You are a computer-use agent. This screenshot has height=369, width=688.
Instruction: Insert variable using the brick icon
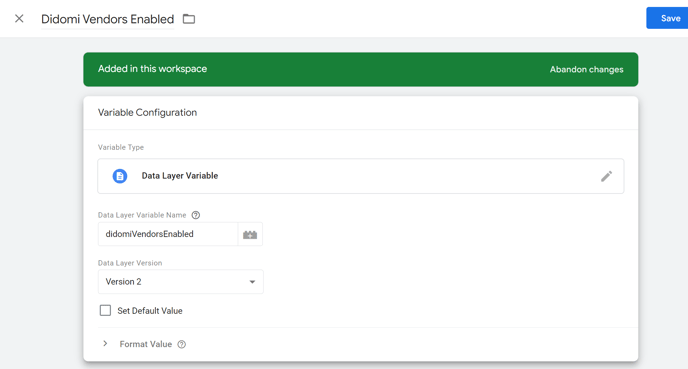point(250,234)
